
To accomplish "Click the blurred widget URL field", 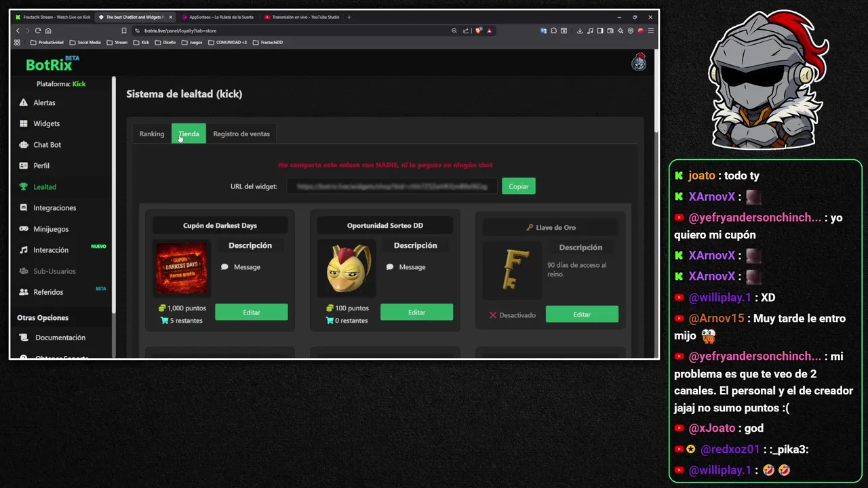I will [392, 186].
